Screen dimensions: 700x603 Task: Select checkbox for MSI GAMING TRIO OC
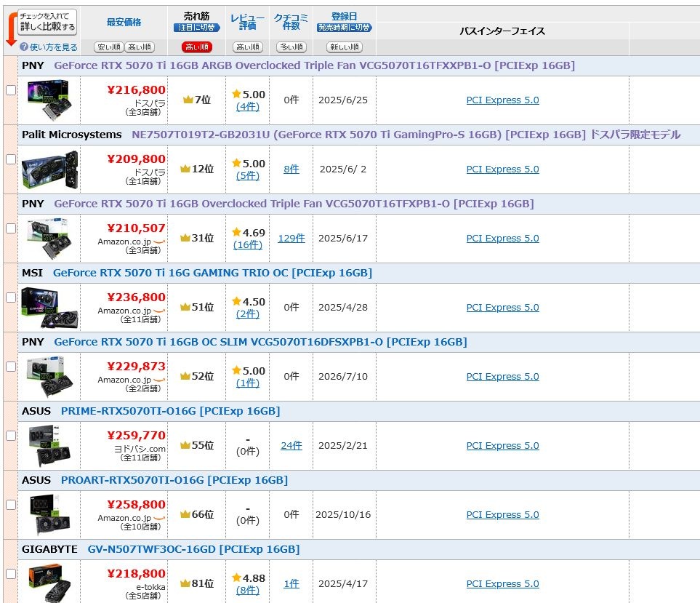coord(11,297)
